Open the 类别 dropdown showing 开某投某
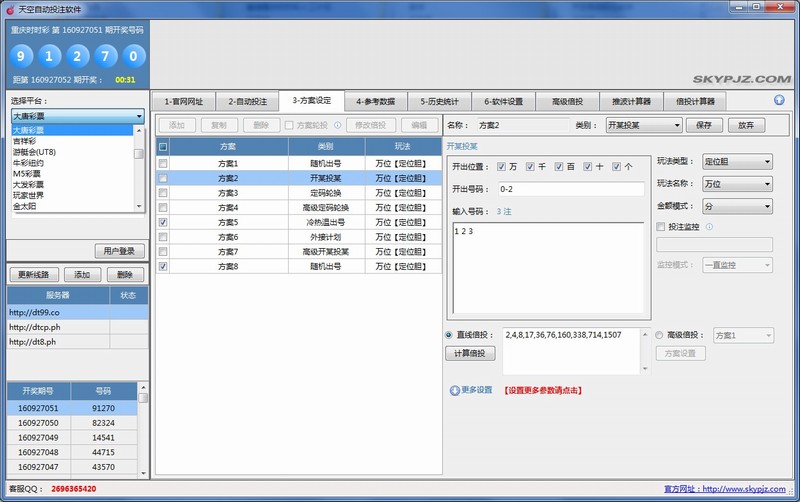Viewport: 800px width, 502px height. point(643,125)
